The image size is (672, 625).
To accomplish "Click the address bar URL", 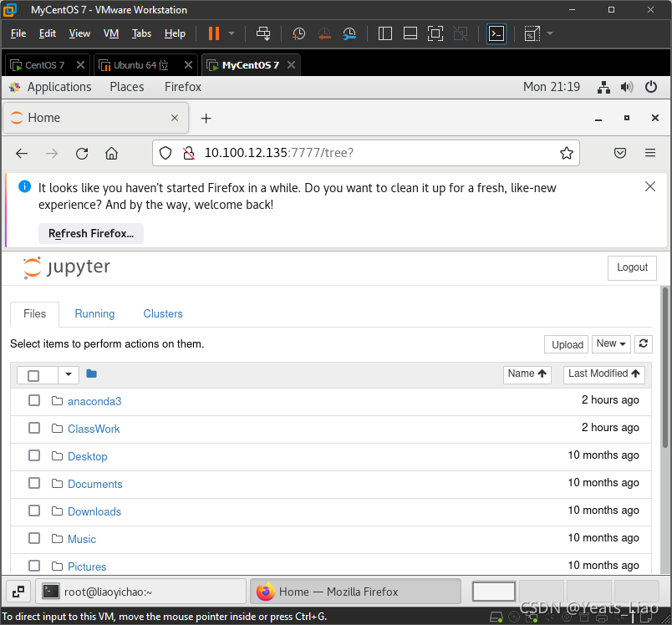I will pyautogui.click(x=279, y=153).
